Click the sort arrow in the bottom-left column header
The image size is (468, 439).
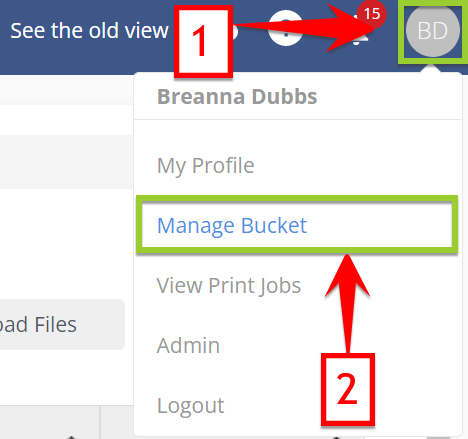(x=71, y=437)
